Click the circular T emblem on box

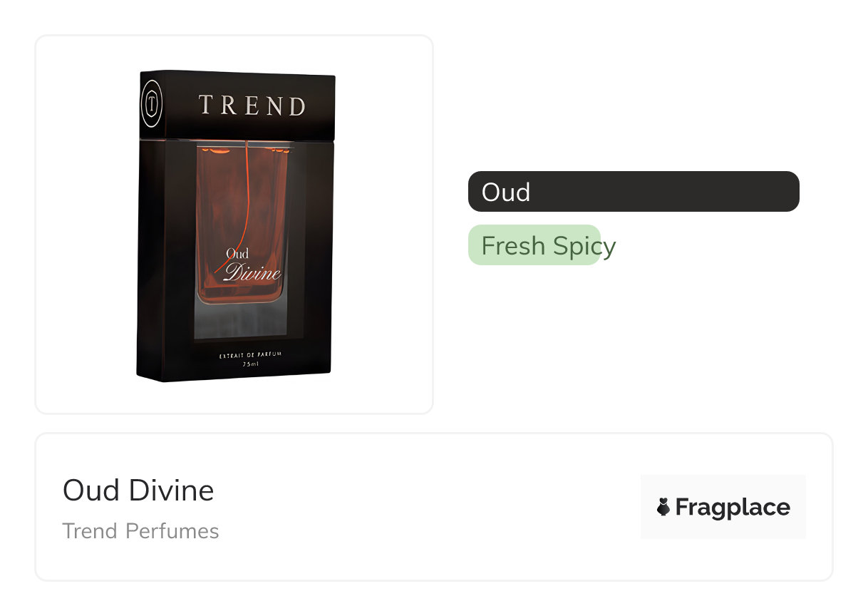(x=151, y=105)
